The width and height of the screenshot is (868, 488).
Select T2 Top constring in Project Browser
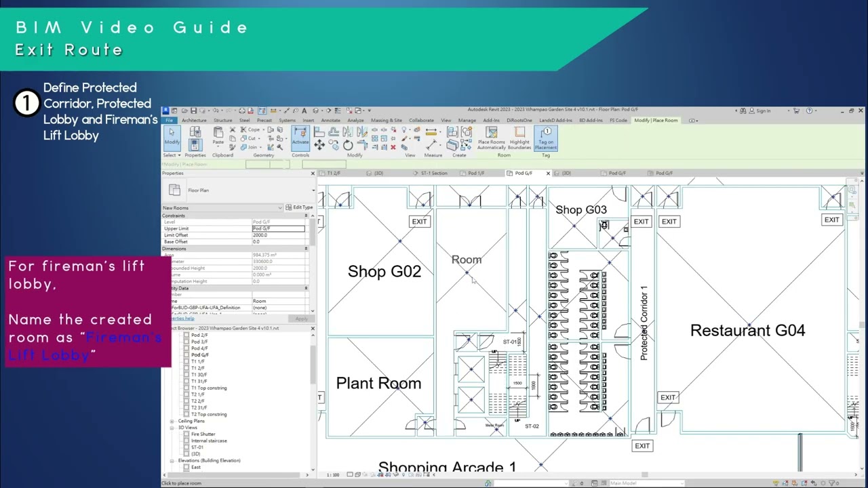[209, 414]
